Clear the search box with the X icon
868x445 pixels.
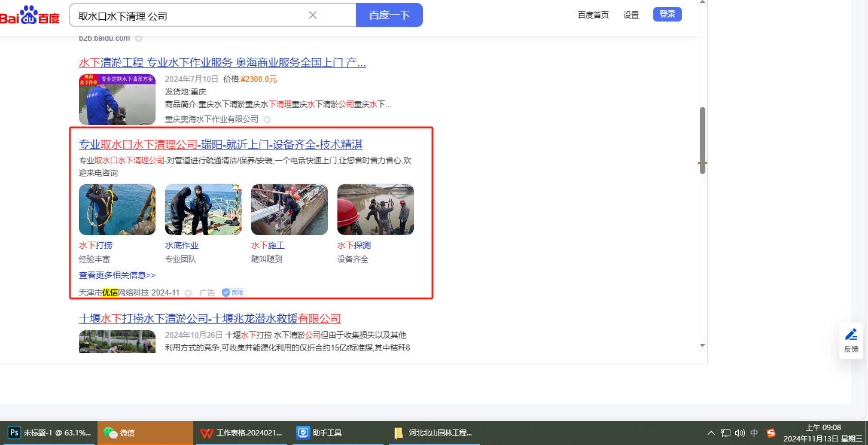click(312, 15)
